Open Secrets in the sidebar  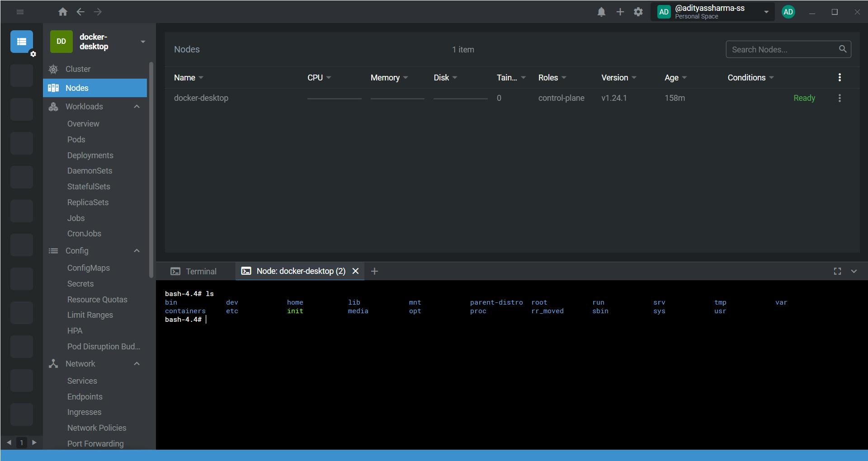click(x=80, y=284)
